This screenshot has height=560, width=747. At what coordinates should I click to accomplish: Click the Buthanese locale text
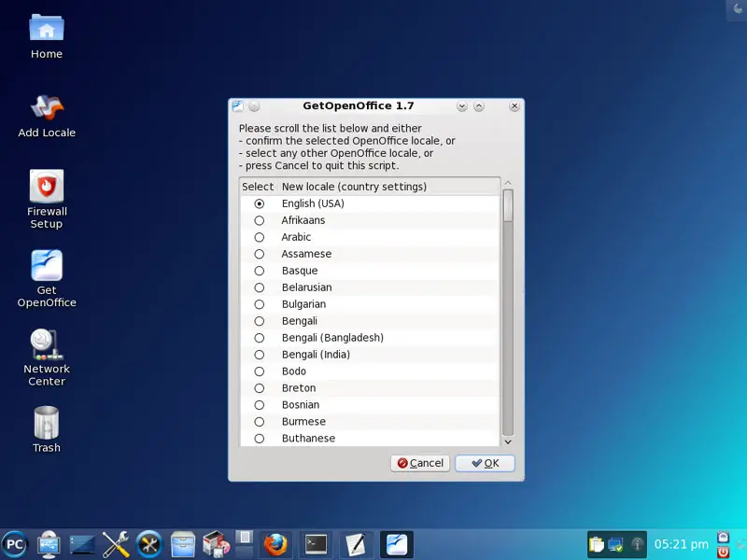point(309,438)
